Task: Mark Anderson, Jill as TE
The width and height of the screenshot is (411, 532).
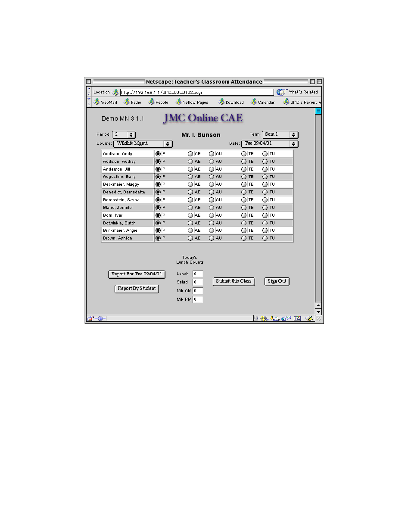Action: (244, 169)
